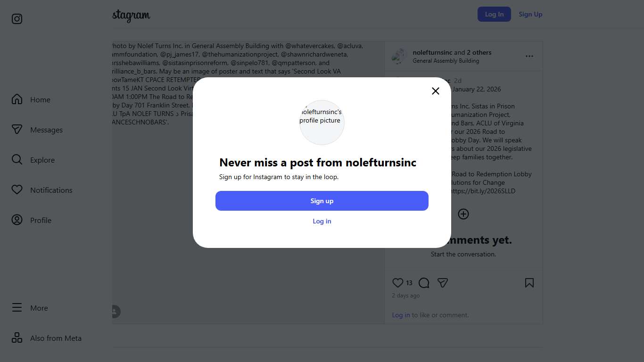Click the Sign Up link in header
The height and width of the screenshot is (362, 644).
pyautogui.click(x=530, y=14)
